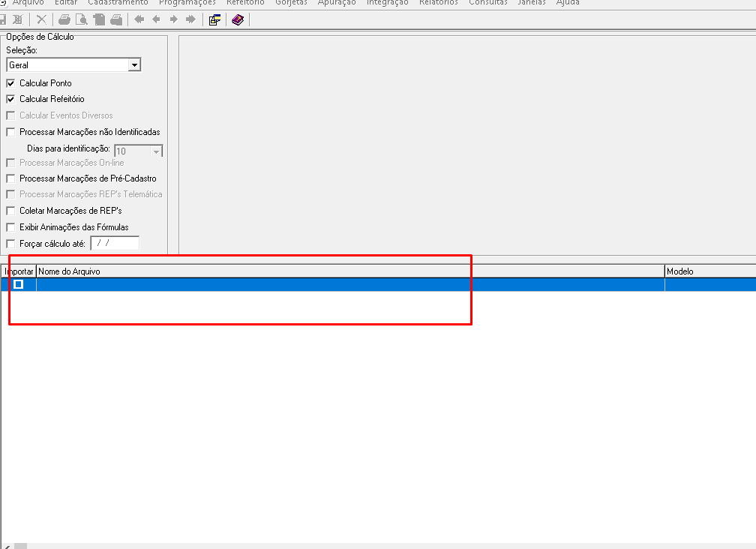The image size is (756, 549).
Task: Click the Forçar cálculo até date field
Action: (x=115, y=243)
